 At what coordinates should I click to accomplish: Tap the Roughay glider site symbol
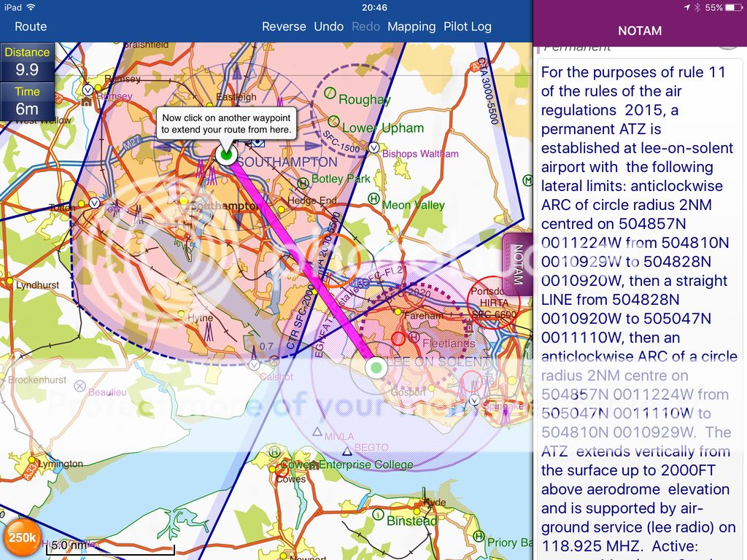coord(330,92)
